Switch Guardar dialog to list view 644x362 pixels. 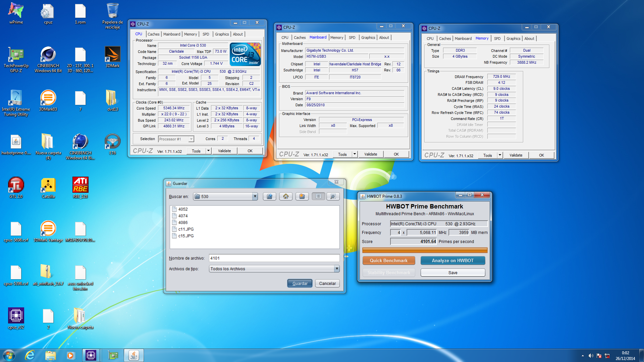pyautogui.click(x=318, y=196)
